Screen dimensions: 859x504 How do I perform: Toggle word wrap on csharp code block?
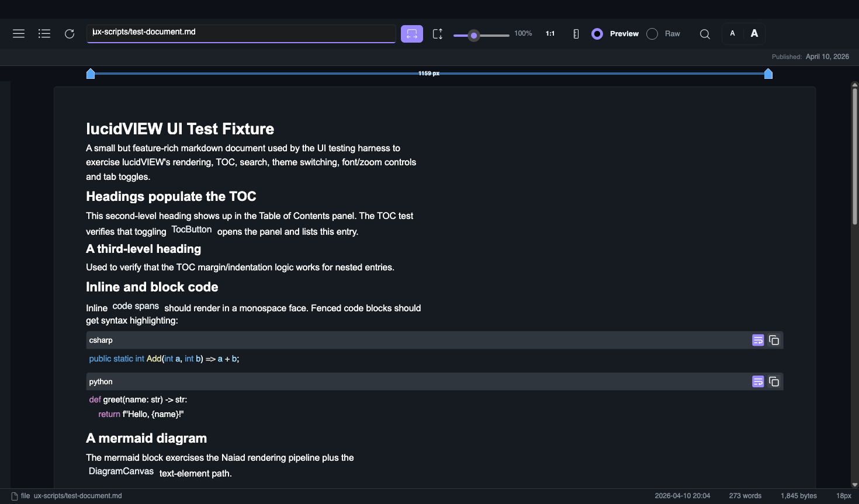pos(758,340)
